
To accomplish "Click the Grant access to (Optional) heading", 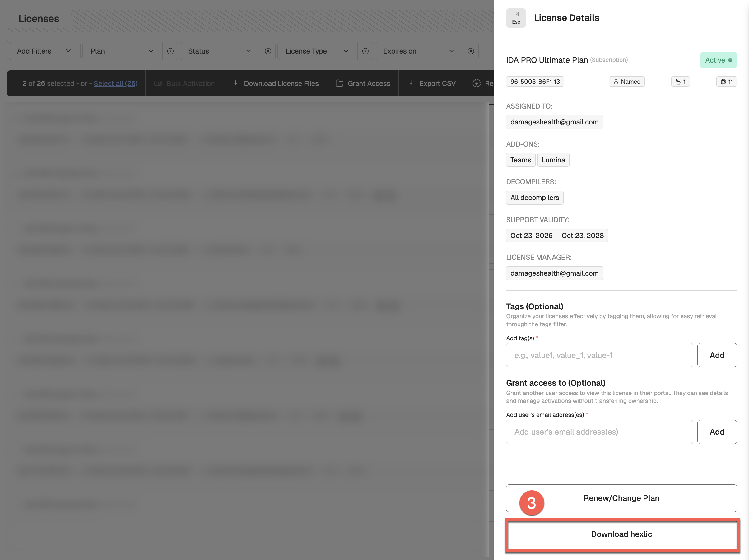I will coord(556,383).
